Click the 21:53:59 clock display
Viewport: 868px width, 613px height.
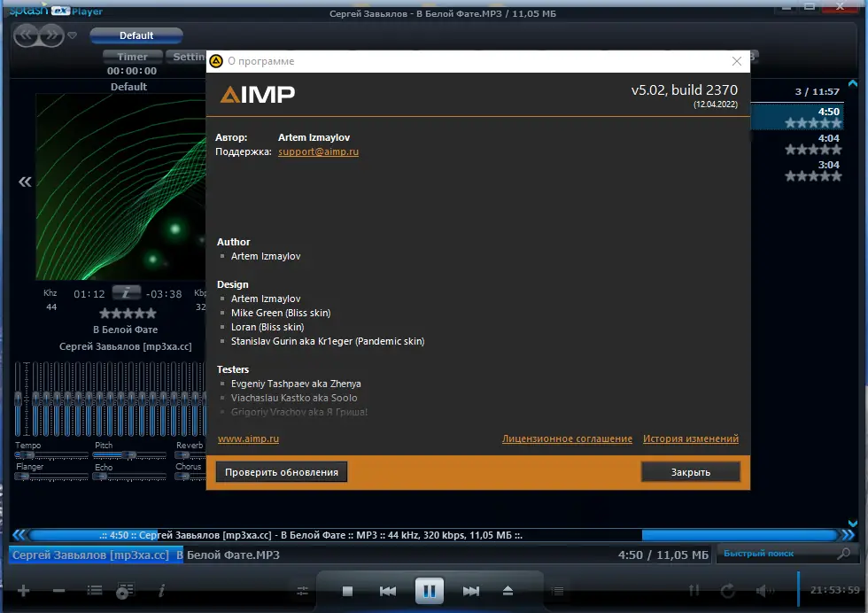tap(834, 590)
